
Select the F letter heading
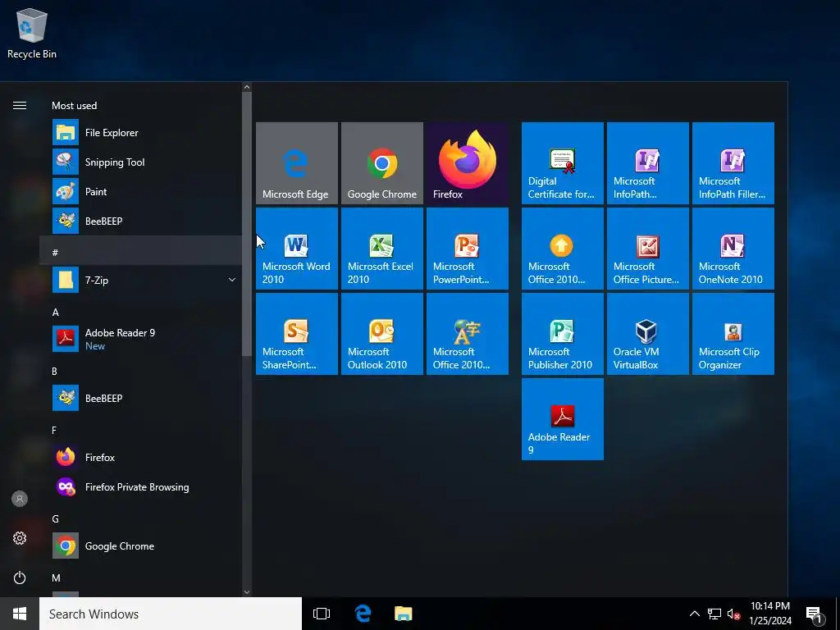pos(54,430)
